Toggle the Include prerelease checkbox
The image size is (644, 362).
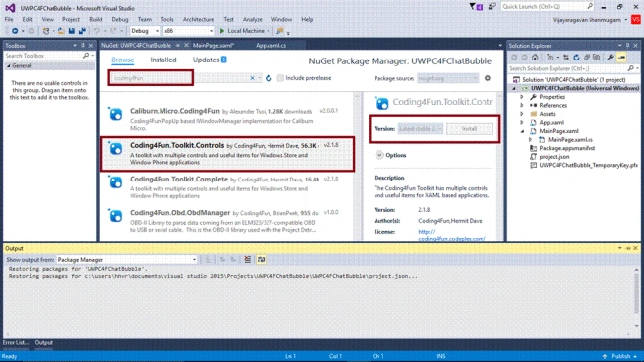pos(280,78)
